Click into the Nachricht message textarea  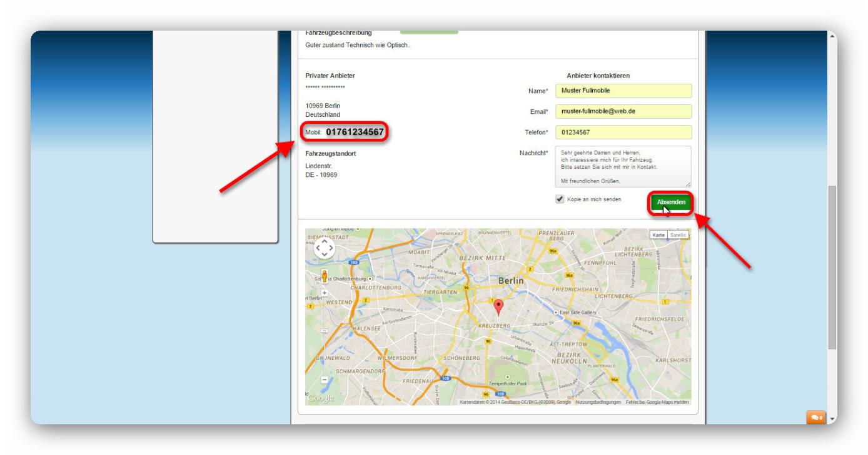[x=623, y=166]
